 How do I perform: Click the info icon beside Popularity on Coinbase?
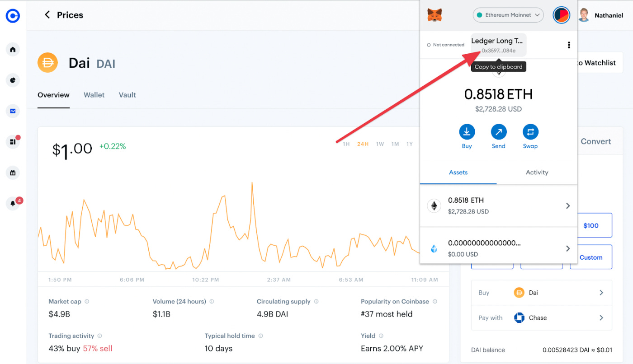pos(435,301)
